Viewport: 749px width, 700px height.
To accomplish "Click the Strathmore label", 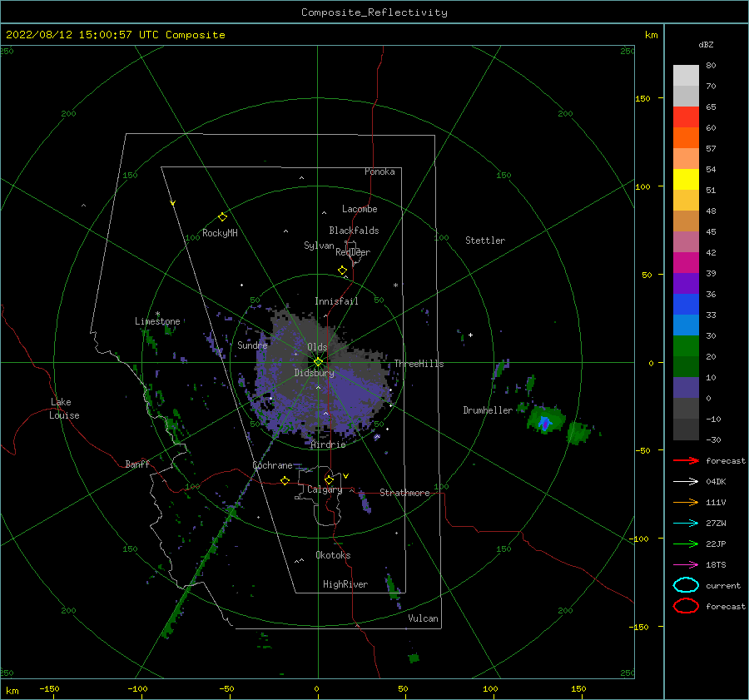I will [x=404, y=493].
